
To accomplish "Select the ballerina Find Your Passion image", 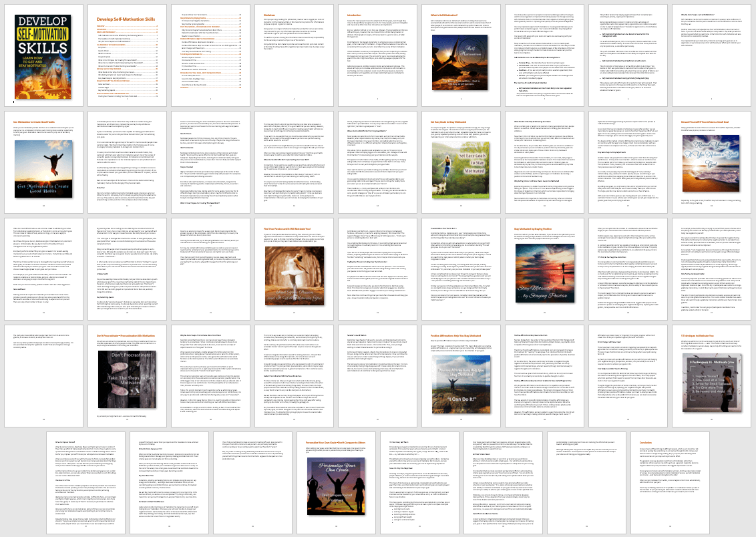I will click(x=294, y=276).
